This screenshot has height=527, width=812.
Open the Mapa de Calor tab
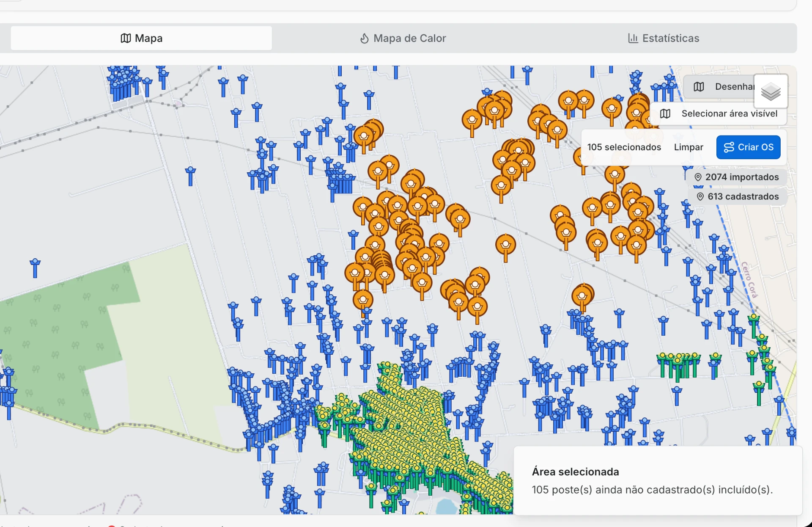[x=403, y=38]
